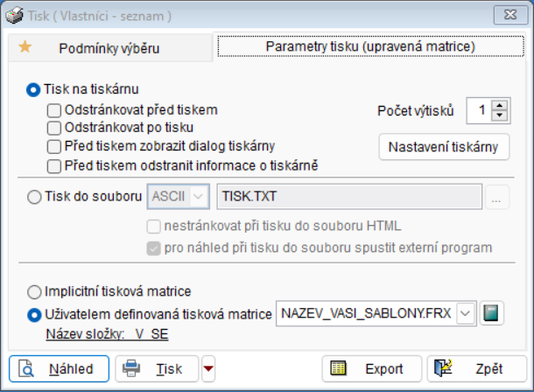Select Tisk do souboru radio button
The image size is (534, 392).
[35, 198]
